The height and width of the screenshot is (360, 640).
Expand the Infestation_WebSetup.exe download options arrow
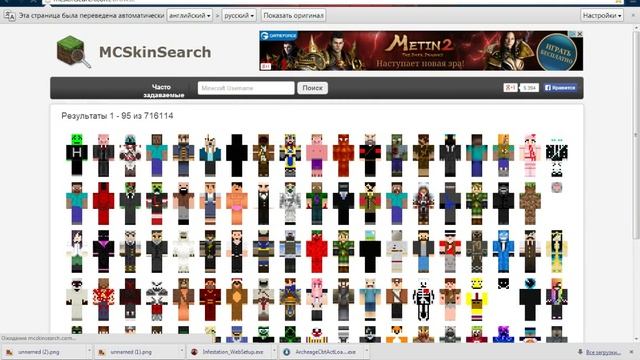[274, 351]
